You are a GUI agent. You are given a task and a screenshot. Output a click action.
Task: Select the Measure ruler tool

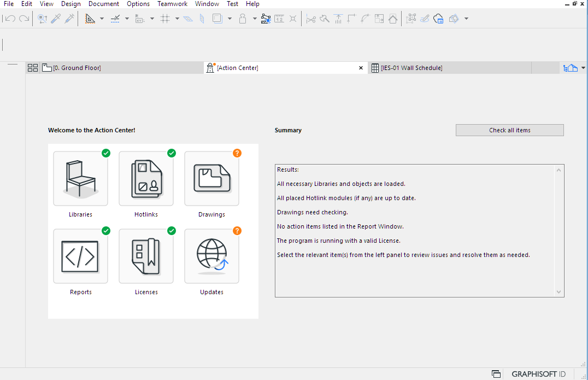(279, 19)
